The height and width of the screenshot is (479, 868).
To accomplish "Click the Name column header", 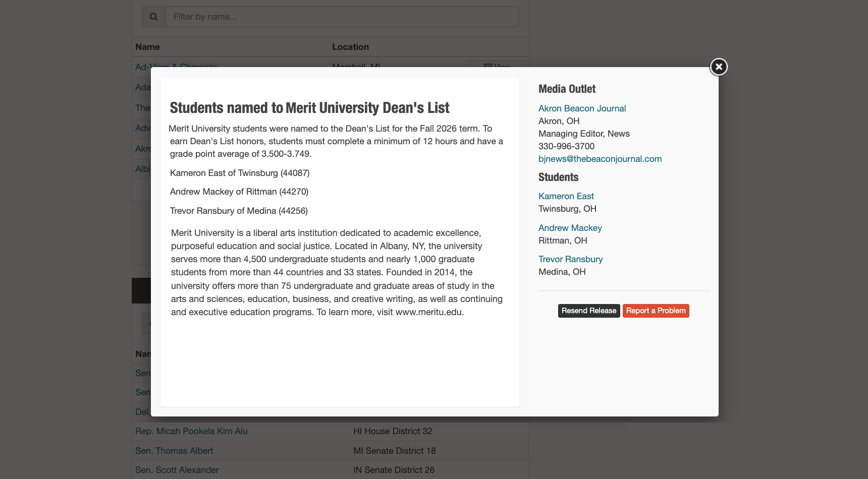I will tap(147, 47).
